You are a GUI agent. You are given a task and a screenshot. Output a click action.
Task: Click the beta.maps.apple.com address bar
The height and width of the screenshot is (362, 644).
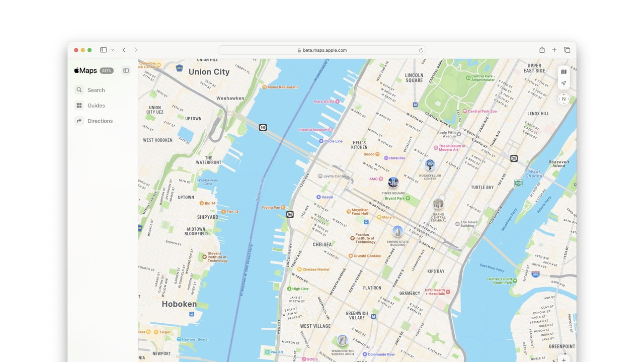point(322,50)
